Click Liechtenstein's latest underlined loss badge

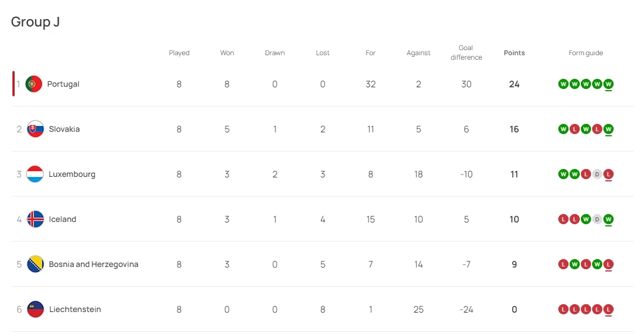pyautogui.click(x=609, y=309)
